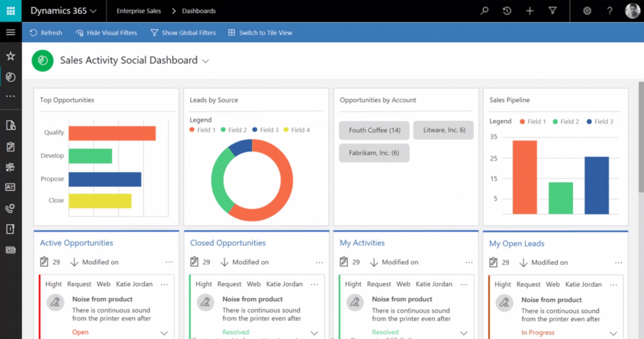The height and width of the screenshot is (339, 644).
Task: Click Hide Visual Filters
Action: tap(106, 33)
